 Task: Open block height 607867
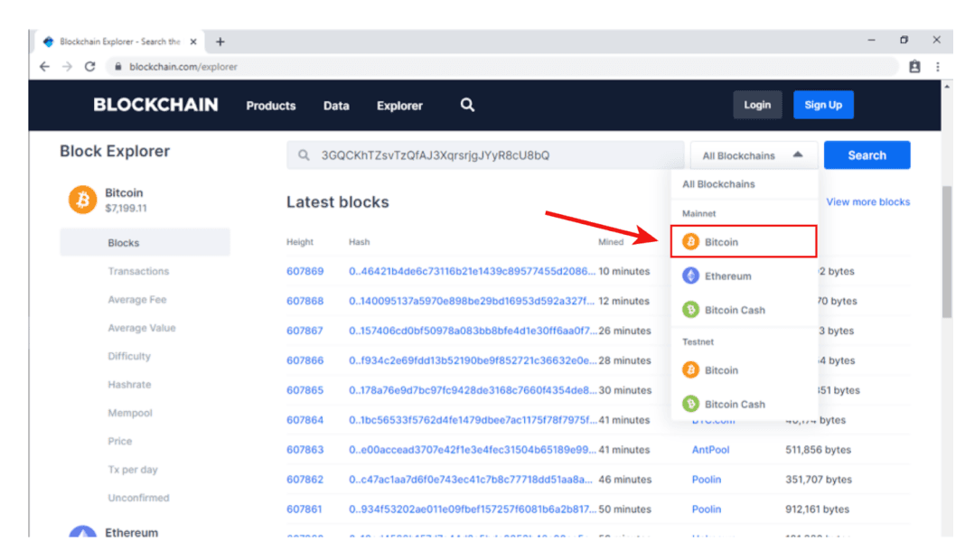pos(304,331)
